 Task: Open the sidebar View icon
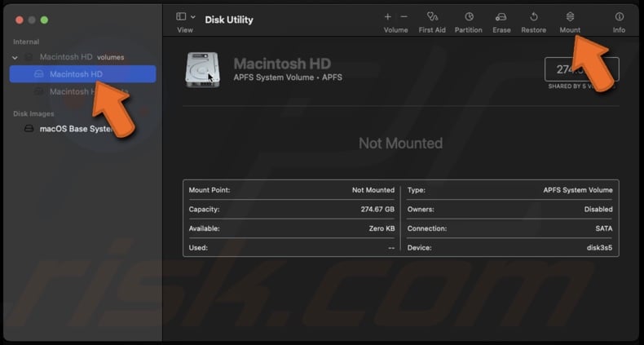(x=181, y=16)
